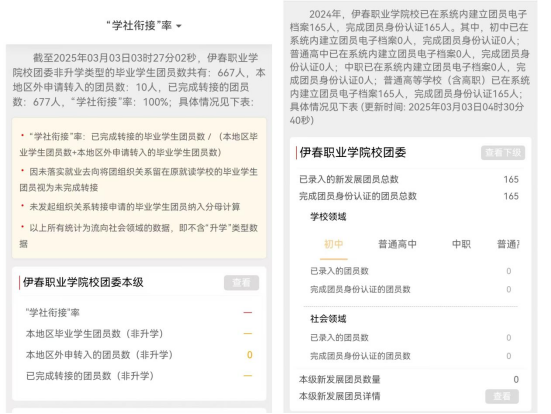The height and width of the screenshot is (414, 551).
Task: Select the 初中 tab
Action: (333, 244)
